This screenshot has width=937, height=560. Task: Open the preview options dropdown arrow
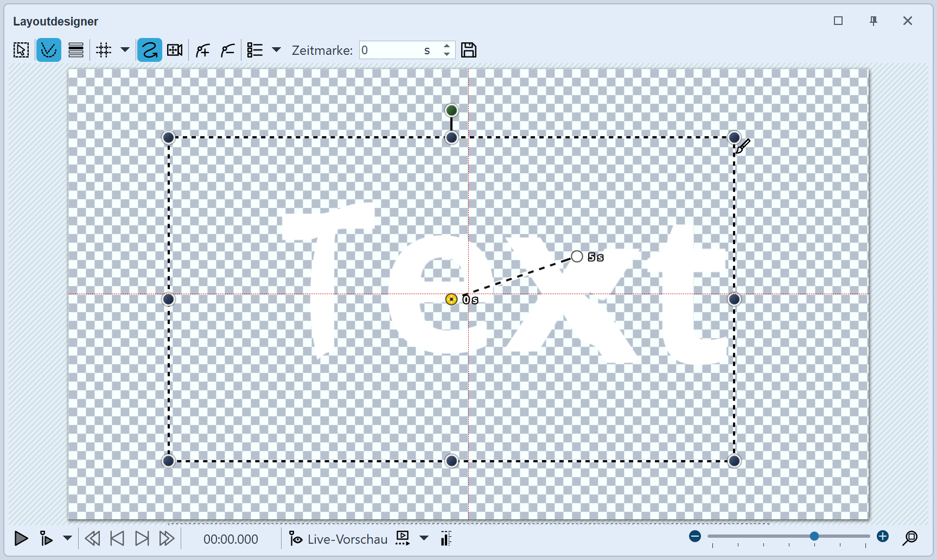pos(424,538)
